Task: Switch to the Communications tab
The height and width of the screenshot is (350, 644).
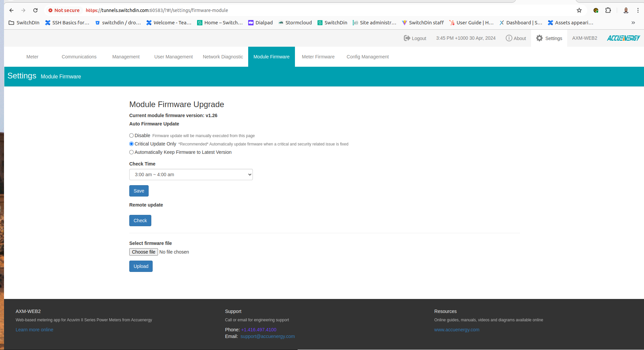Action: tap(79, 57)
